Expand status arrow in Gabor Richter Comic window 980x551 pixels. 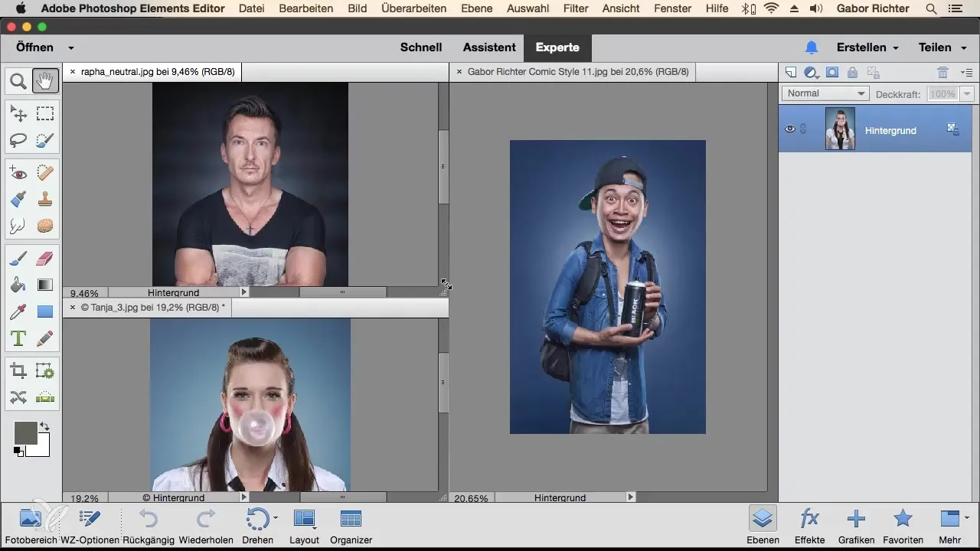coord(631,497)
